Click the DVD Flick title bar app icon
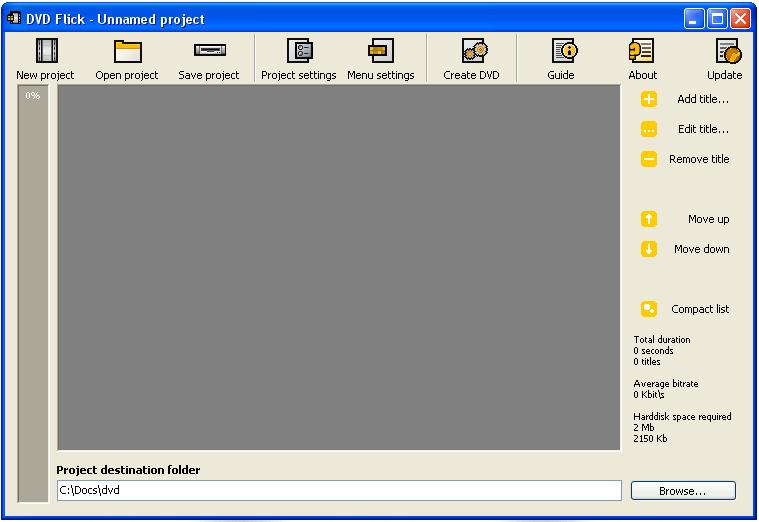This screenshot has height=522, width=759. coord(14,18)
